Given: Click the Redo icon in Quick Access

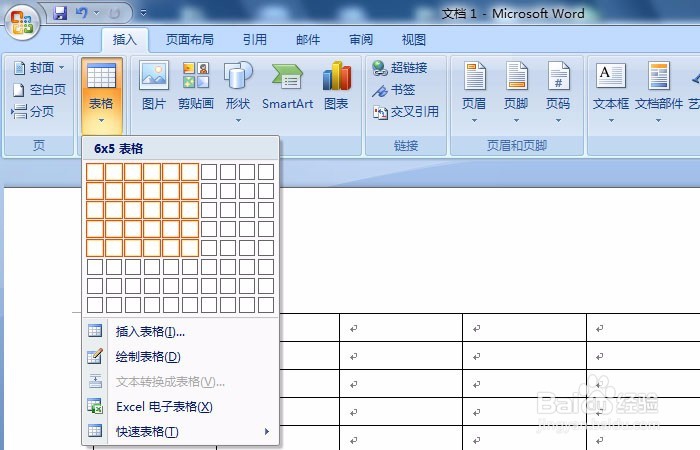Looking at the screenshot, I should (115, 13).
